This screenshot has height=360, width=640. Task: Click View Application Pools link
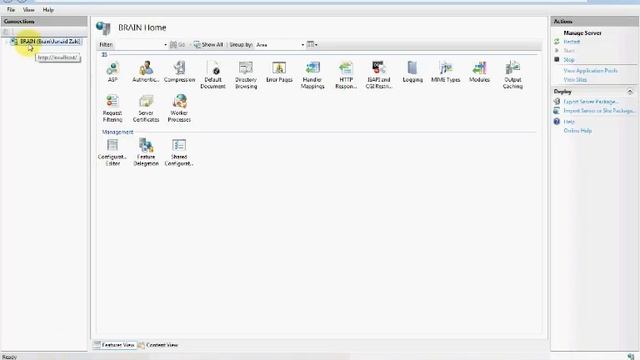(590, 71)
